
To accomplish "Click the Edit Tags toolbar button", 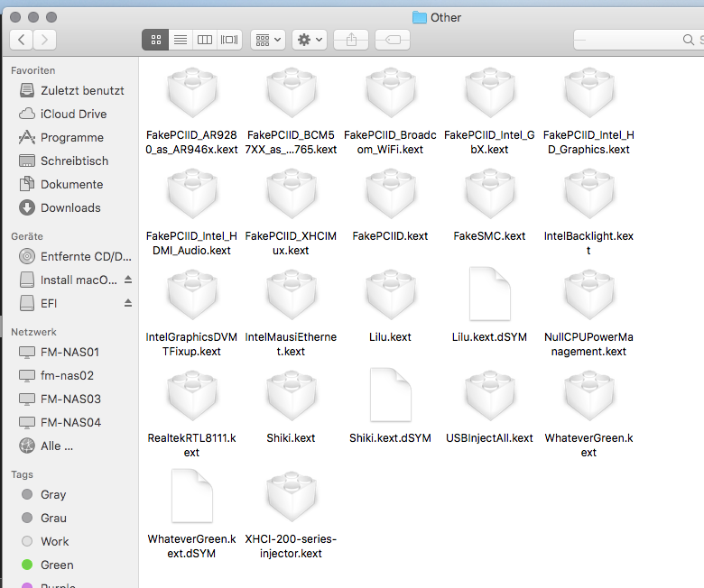I will click(x=393, y=40).
